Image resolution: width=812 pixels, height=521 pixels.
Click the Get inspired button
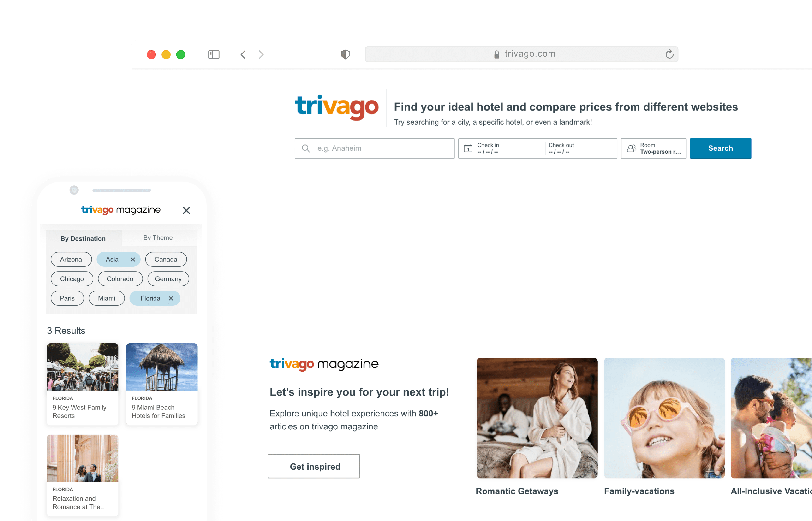click(314, 466)
